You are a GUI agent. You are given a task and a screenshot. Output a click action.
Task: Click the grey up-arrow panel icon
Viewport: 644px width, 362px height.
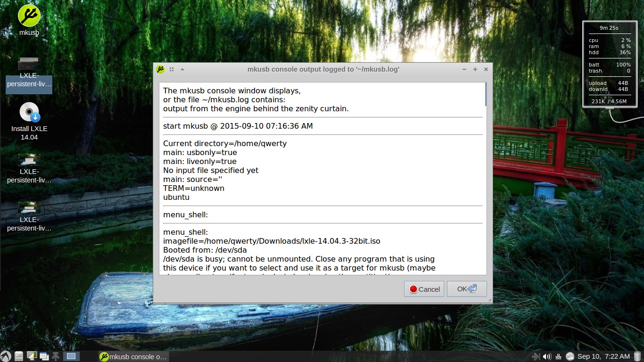point(56,356)
